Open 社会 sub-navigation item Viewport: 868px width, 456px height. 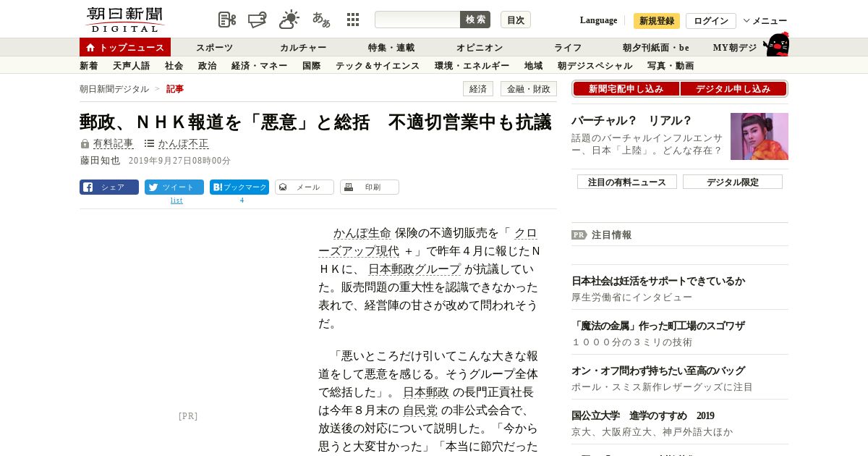[x=174, y=66]
